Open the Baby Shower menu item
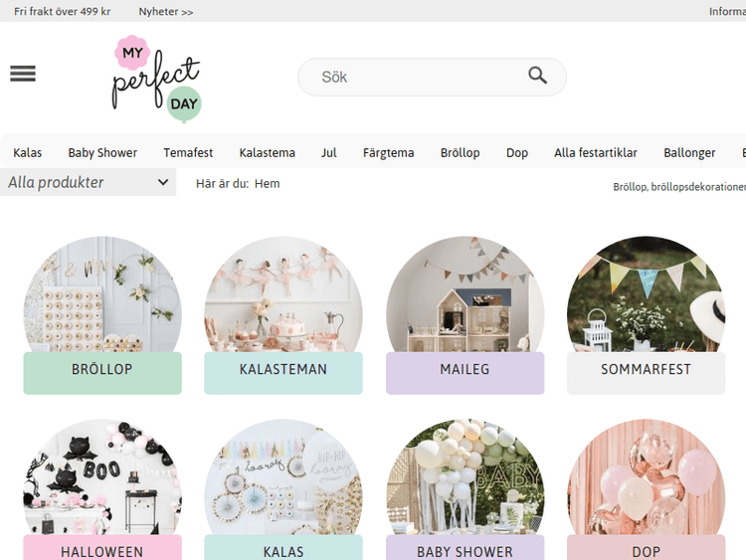The width and height of the screenshot is (746, 560). [102, 152]
